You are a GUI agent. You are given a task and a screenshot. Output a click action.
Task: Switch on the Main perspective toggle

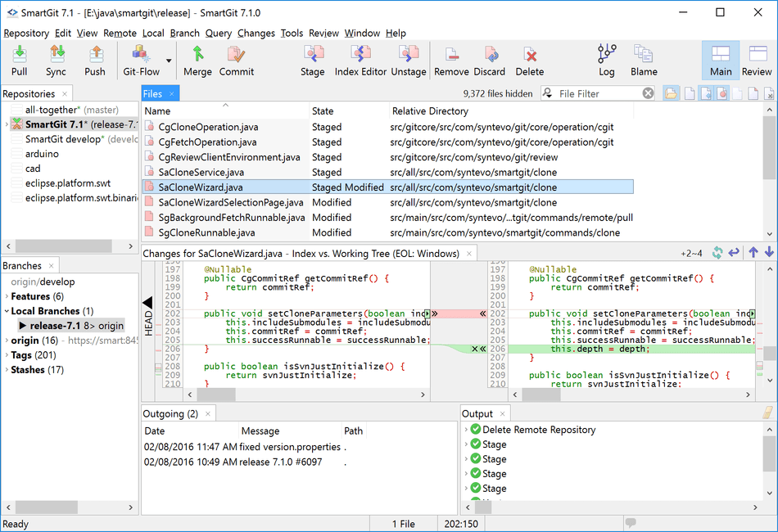[720, 61]
